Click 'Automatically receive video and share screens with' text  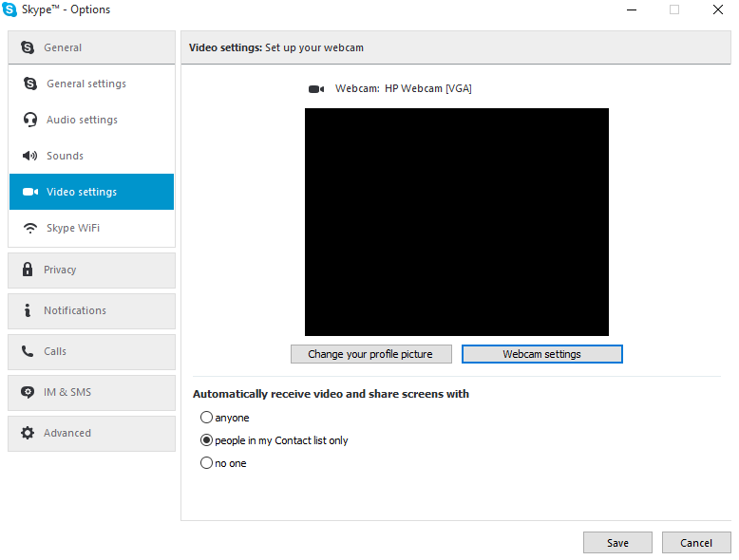pyautogui.click(x=331, y=394)
